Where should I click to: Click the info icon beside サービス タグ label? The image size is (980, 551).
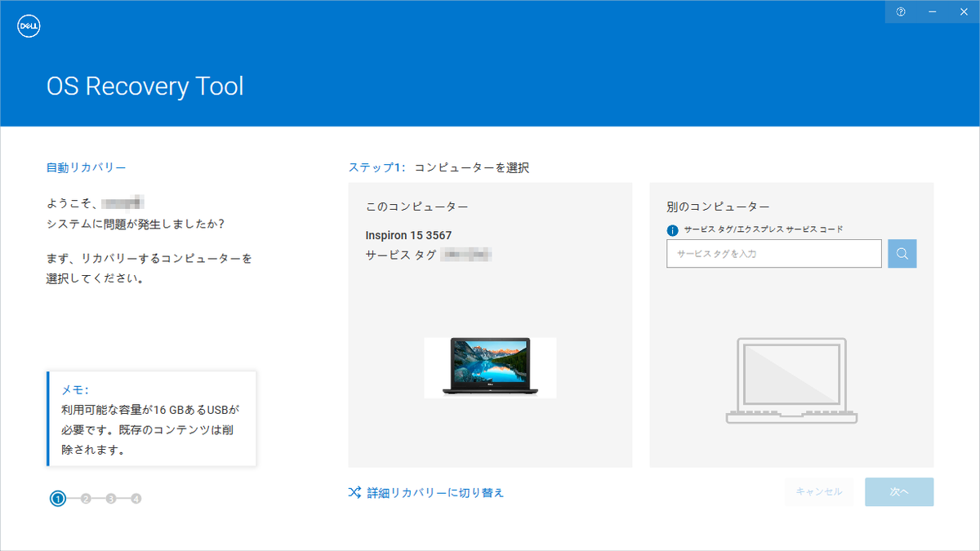(x=673, y=230)
